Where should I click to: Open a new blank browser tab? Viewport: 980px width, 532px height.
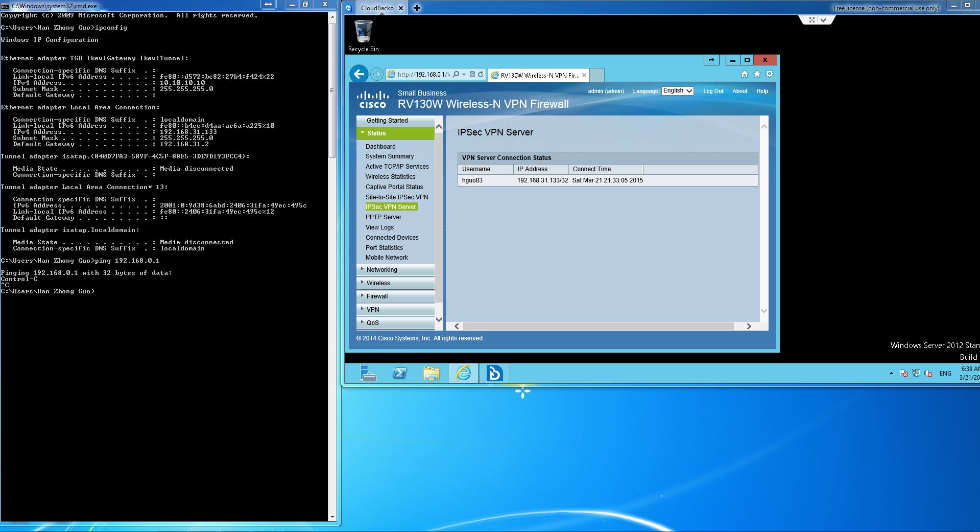(x=597, y=75)
